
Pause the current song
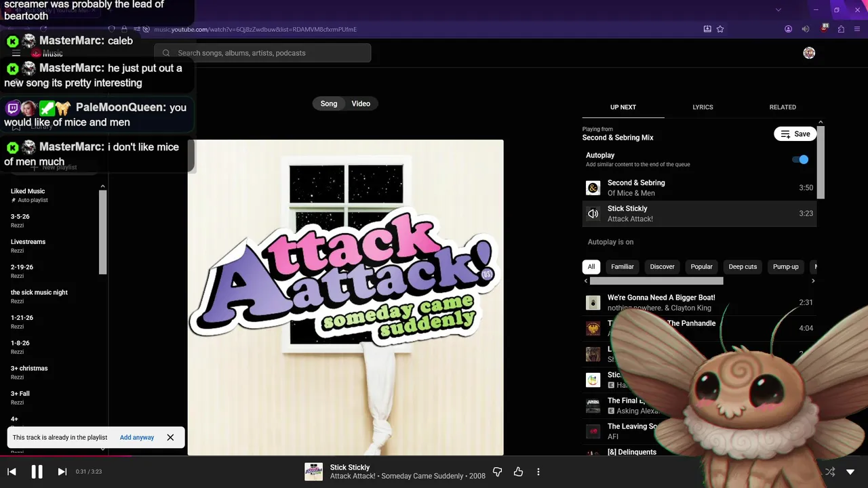coord(37,472)
